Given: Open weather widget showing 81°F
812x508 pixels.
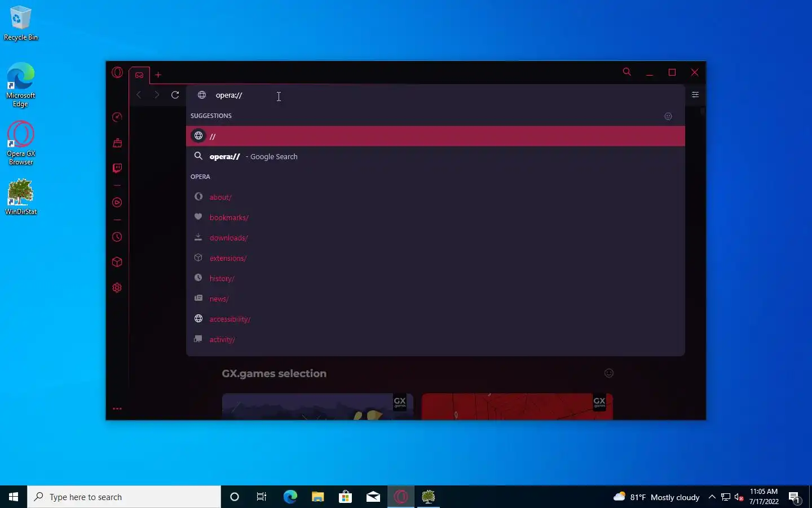Looking at the screenshot, I should click(656, 497).
